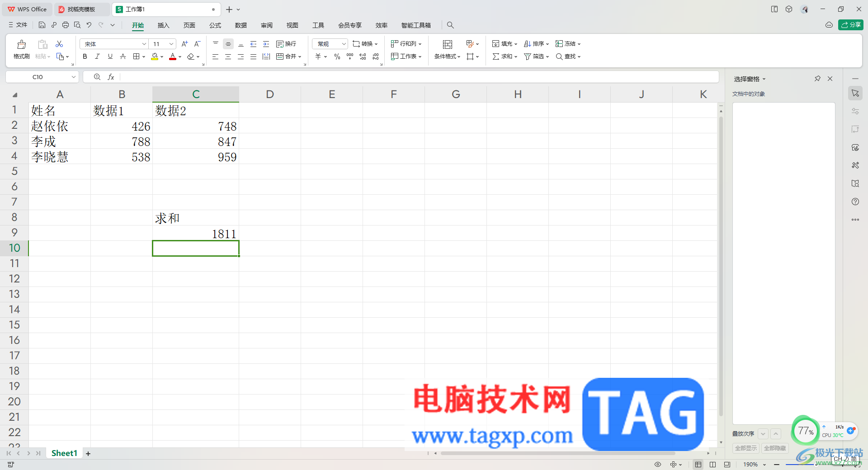Open the 插入 ribbon tab
The image size is (868, 470).
[x=163, y=25]
